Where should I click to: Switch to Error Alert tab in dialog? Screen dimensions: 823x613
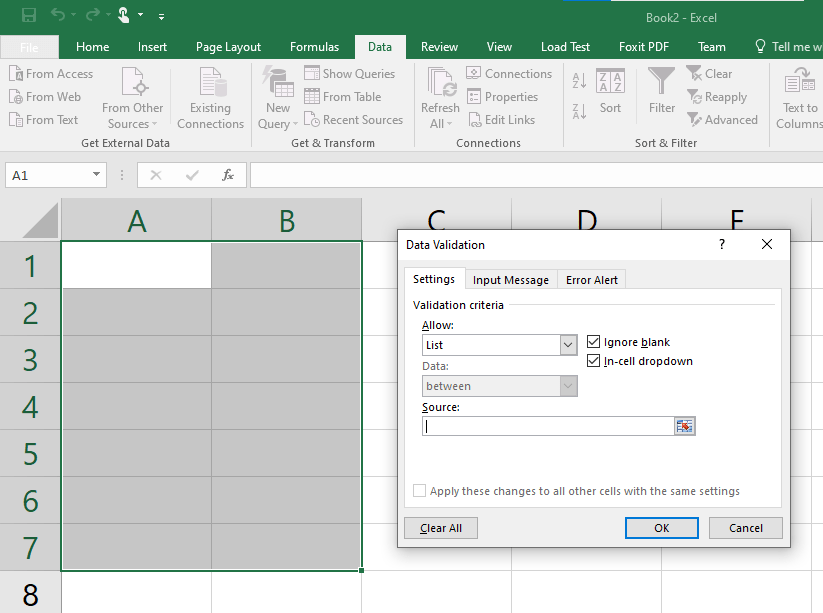tap(592, 280)
